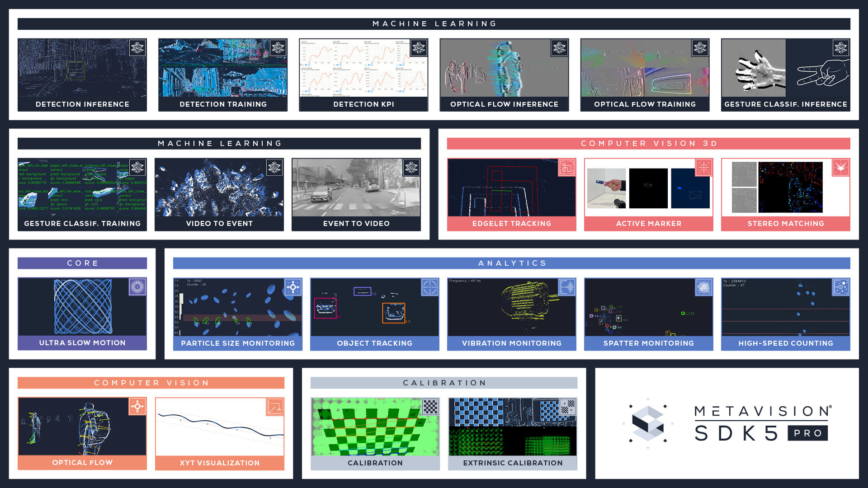Select the Optical Flow Inference label

[504, 104]
